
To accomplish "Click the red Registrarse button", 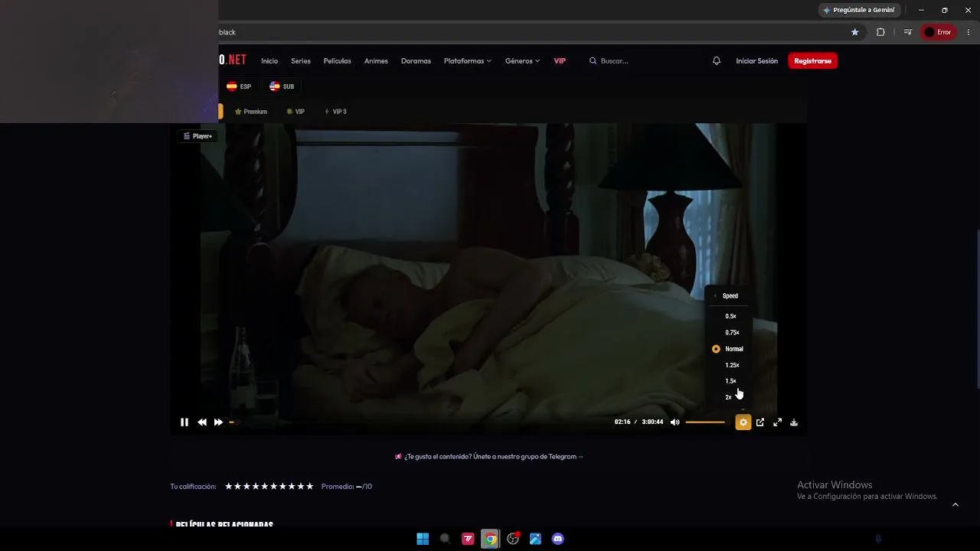I will (x=812, y=61).
